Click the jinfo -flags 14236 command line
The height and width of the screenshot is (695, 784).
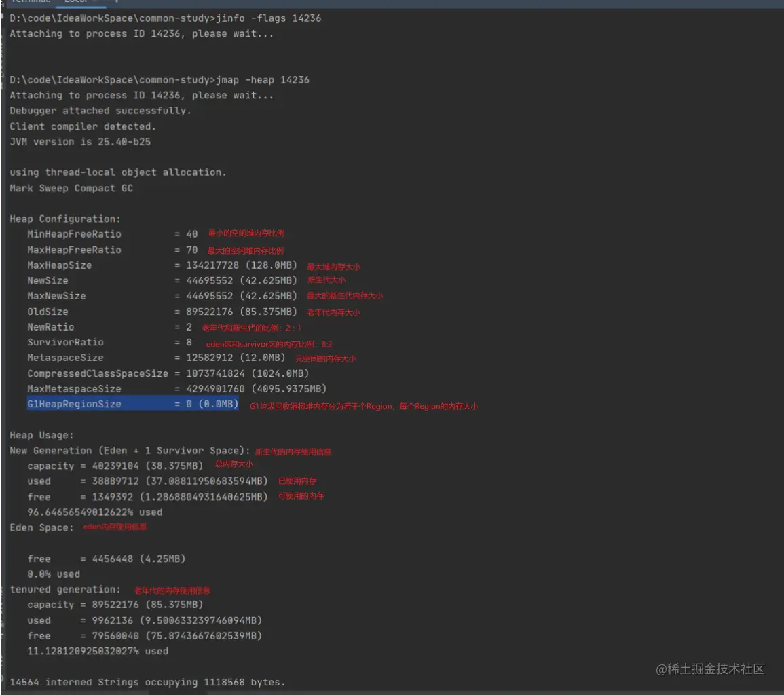(166, 18)
